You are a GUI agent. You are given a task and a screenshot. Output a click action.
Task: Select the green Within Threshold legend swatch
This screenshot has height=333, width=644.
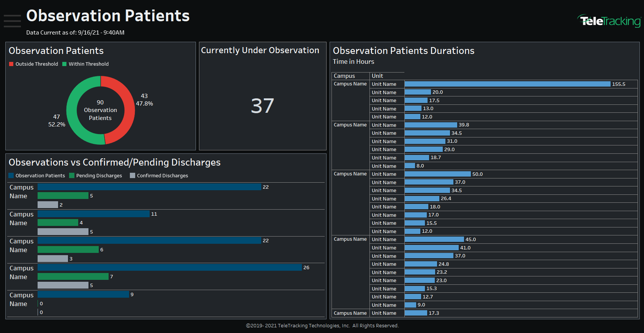coord(65,64)
